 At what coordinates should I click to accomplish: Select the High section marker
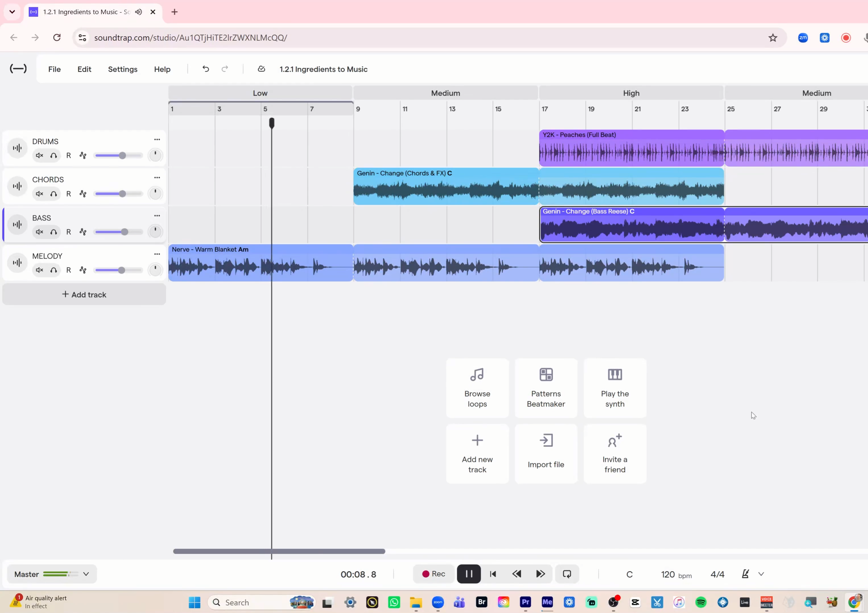pos(631,93)
